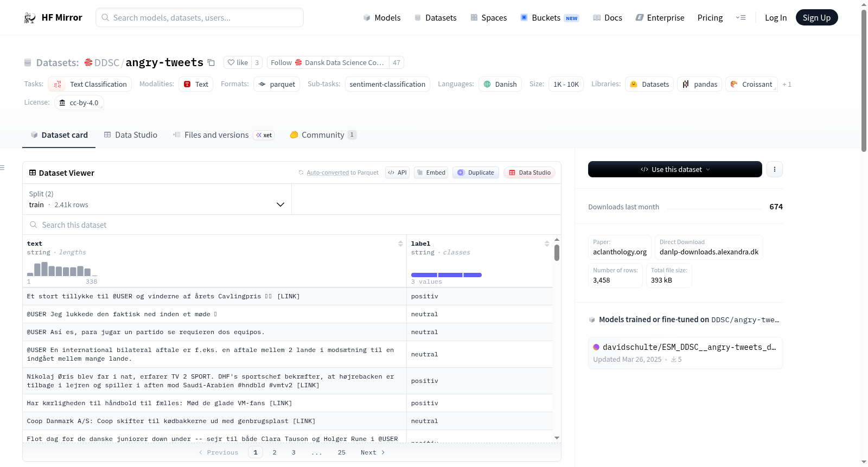The height and width of the screenshot is (467, 868).
Task: Click the search magnifier icon in the top bar
Action: click(x=105, y=18)
